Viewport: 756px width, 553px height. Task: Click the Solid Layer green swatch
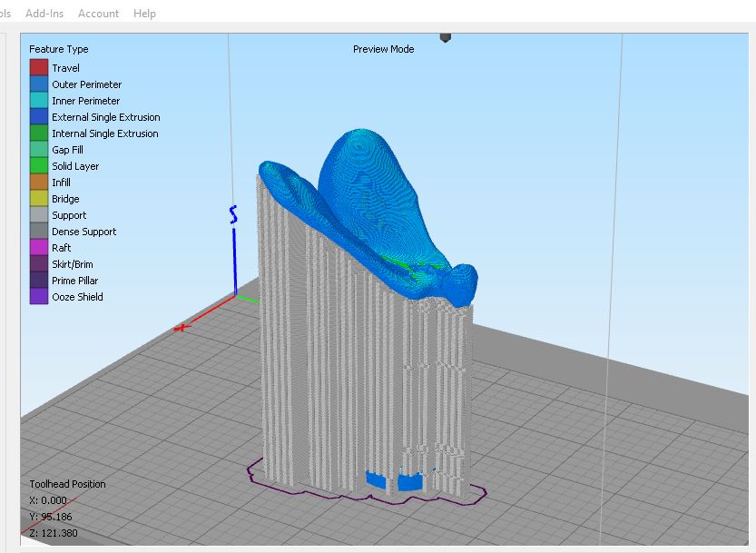coord(39,166)
